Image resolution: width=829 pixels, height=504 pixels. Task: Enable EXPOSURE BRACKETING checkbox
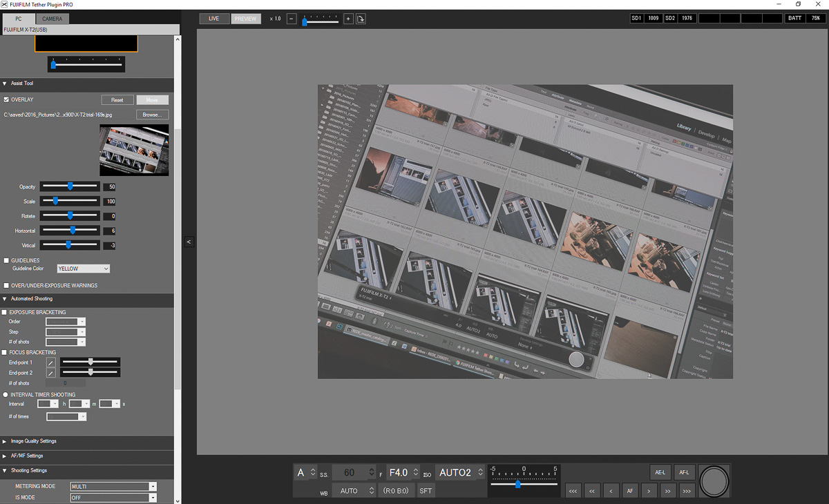5,313
